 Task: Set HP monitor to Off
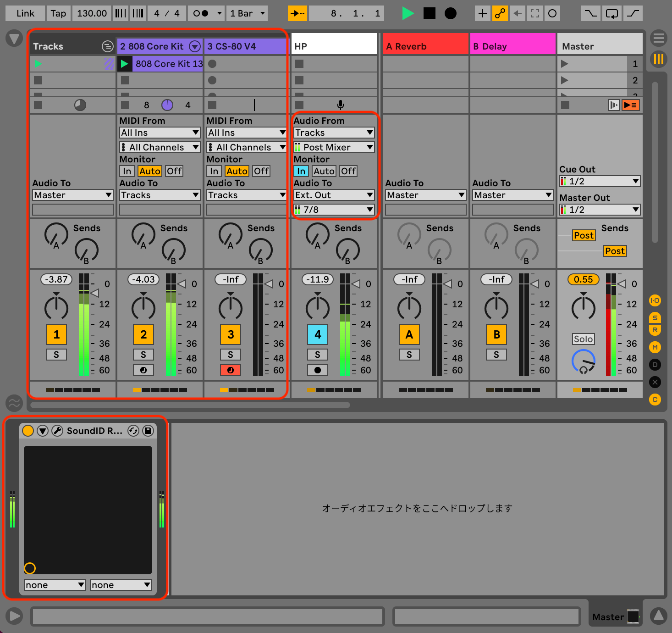(x=348, y=171)
